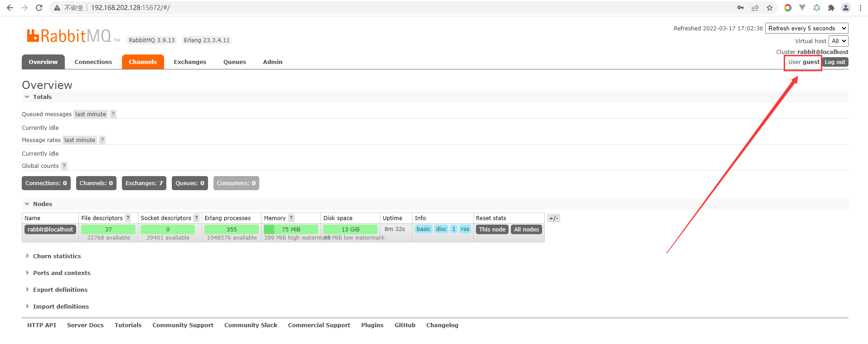Click the Connections: 0 count button
868x344 pixels.
46,183
